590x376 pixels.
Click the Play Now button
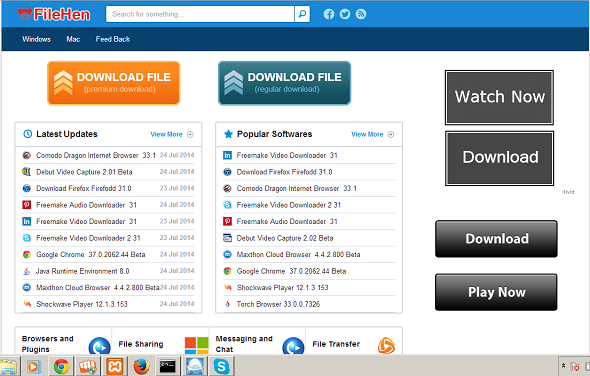[x=496, y=292]
